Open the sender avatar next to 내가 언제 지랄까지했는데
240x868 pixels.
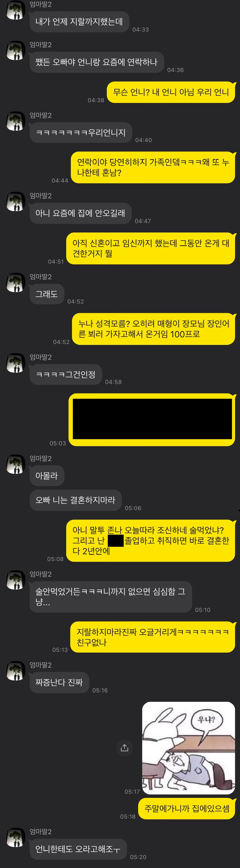click(x=16, y=10)
